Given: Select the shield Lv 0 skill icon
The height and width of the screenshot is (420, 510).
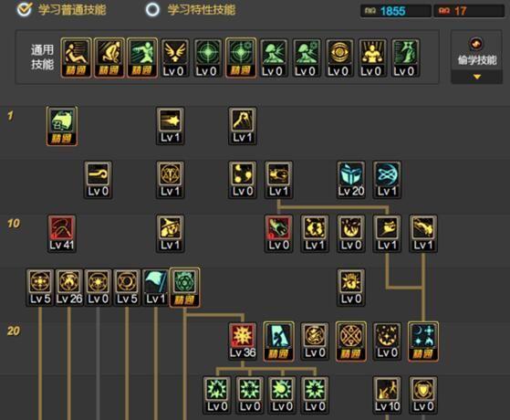Looking at the screenshot, I should 422,395.
